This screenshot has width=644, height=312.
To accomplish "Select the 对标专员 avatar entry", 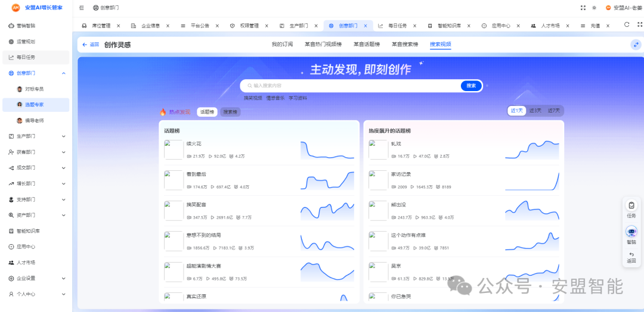I will (x=19, y=89).
